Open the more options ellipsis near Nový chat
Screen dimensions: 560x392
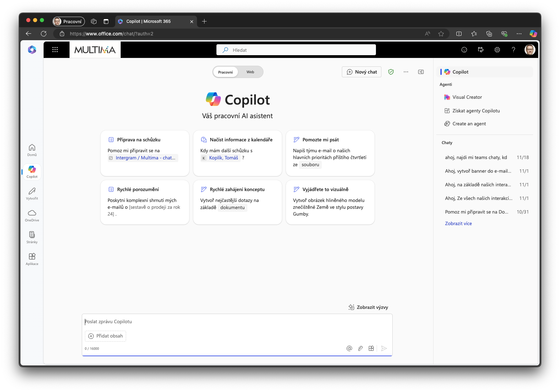coord(406,72)
